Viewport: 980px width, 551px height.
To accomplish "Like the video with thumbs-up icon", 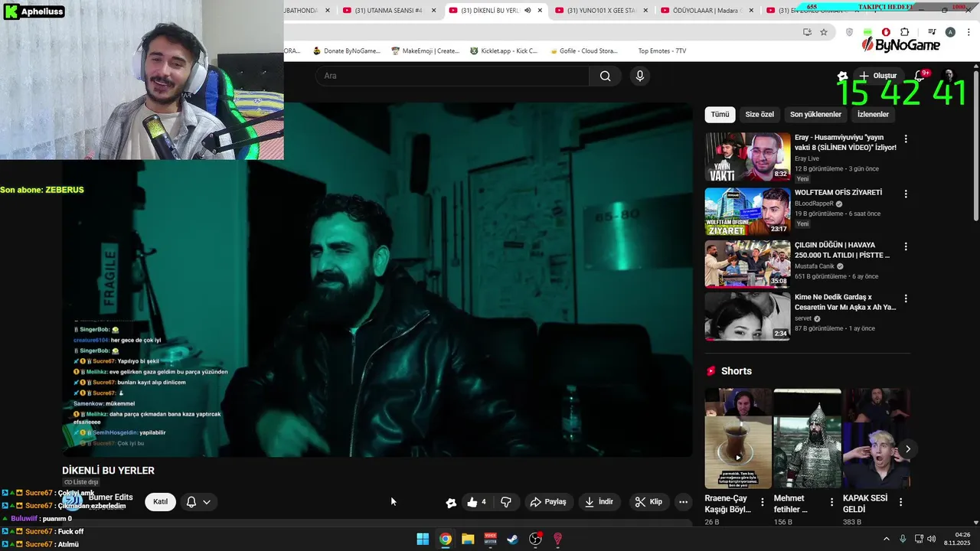I will (476, 502).
